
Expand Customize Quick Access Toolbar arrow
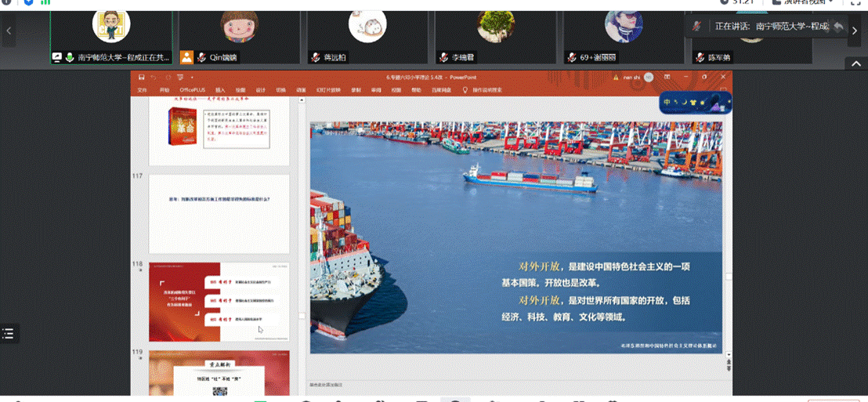click(x=192, y=77)
